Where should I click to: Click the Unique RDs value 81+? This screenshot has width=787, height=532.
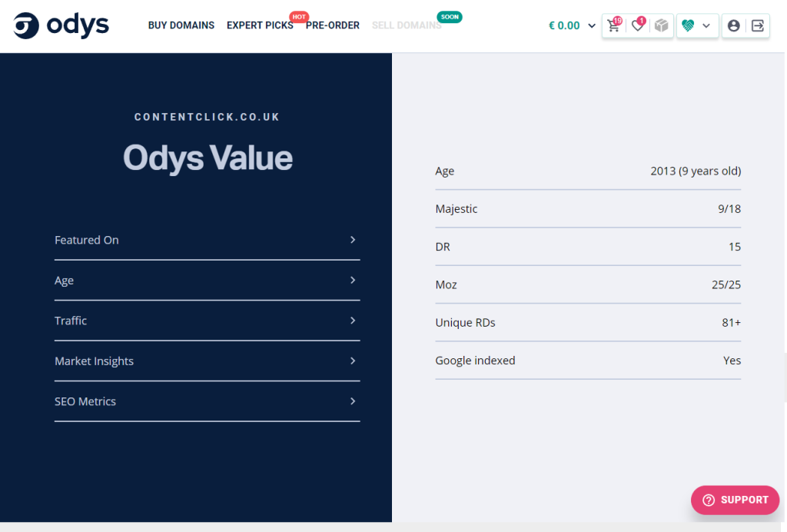[732, 323]
